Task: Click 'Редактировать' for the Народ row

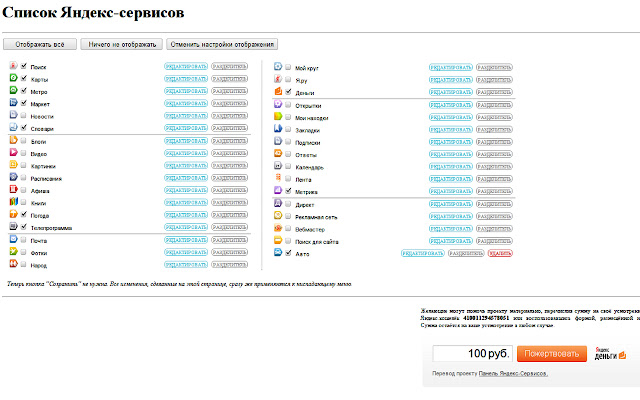Action: (x=186, y=264)
